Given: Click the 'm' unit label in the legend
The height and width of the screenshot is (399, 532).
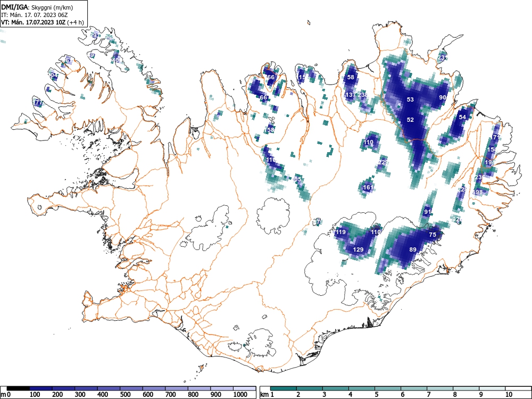Looking at the screenshot, I should (3, 395).
